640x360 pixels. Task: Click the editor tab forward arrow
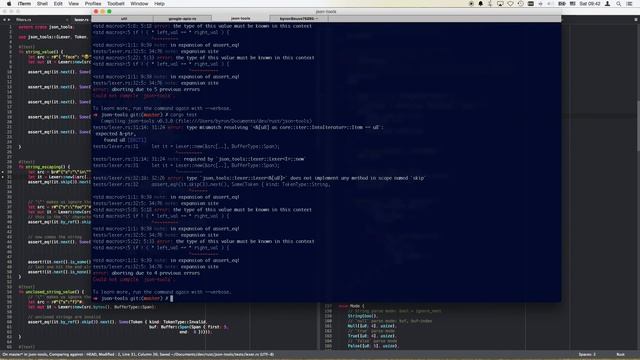coord(9,20)
